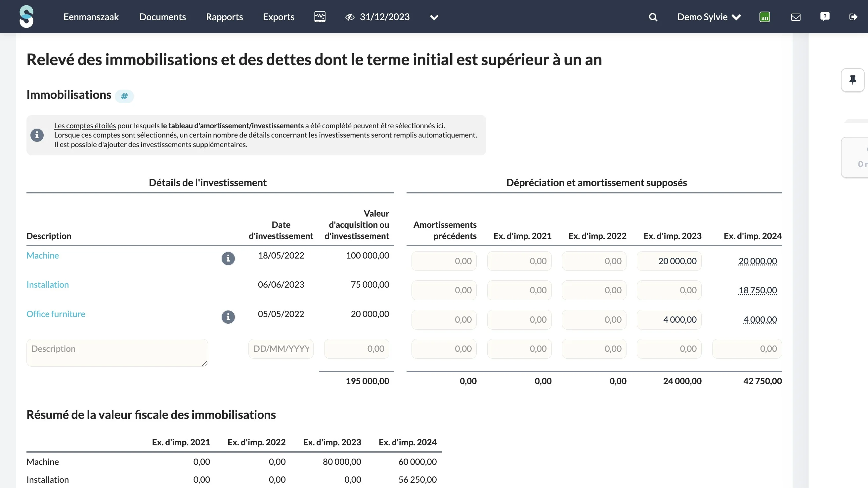Viewport: 868px width, 488px height.
Task: Click the hash anchor badge beside Immobilisations
Action: tap(124, 96)
